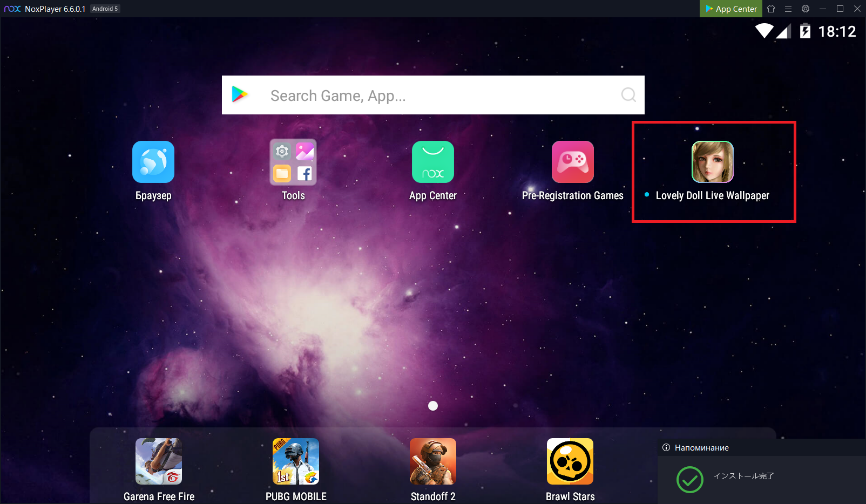Click the Android 5 version badge
Viewport: 866px width, 504px height.
(x=105, y=9)
